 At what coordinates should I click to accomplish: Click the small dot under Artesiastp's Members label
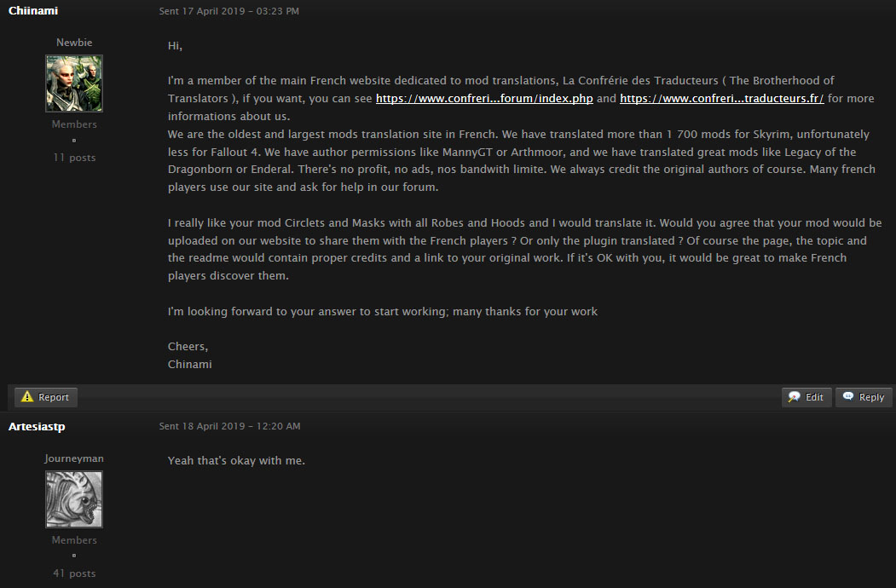(74, 556)
